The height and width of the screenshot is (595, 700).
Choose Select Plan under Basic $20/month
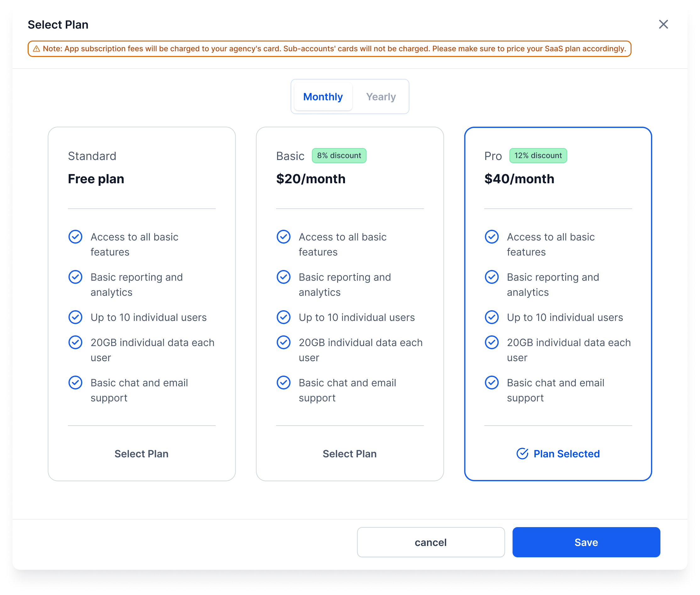point(349,454)
